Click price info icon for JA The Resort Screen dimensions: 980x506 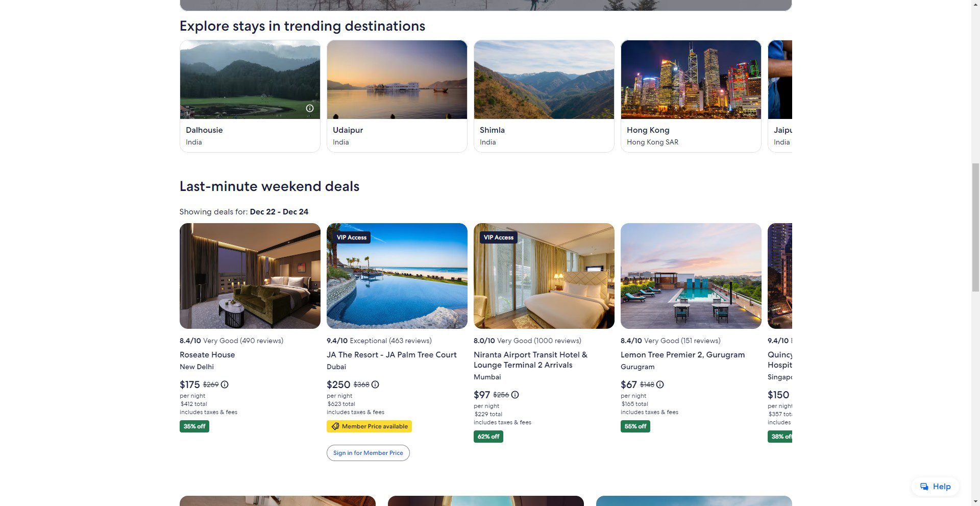[375, 384]
